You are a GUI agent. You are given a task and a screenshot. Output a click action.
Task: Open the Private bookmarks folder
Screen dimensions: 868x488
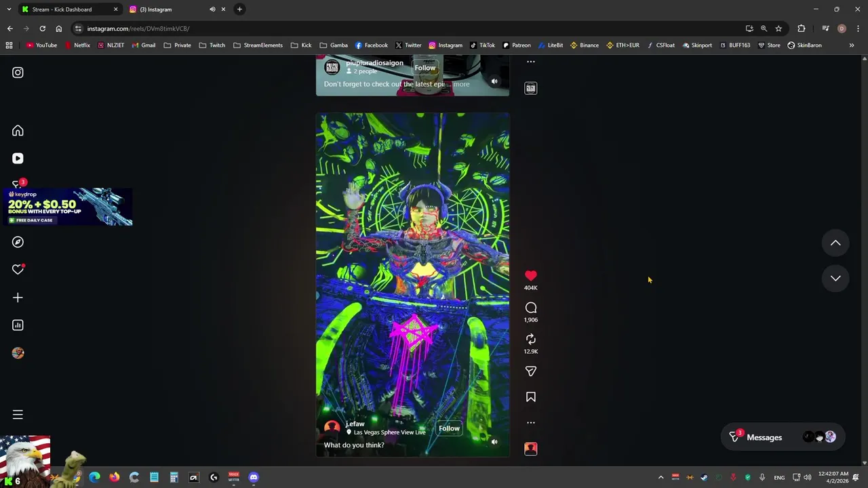tap(177, 45)
